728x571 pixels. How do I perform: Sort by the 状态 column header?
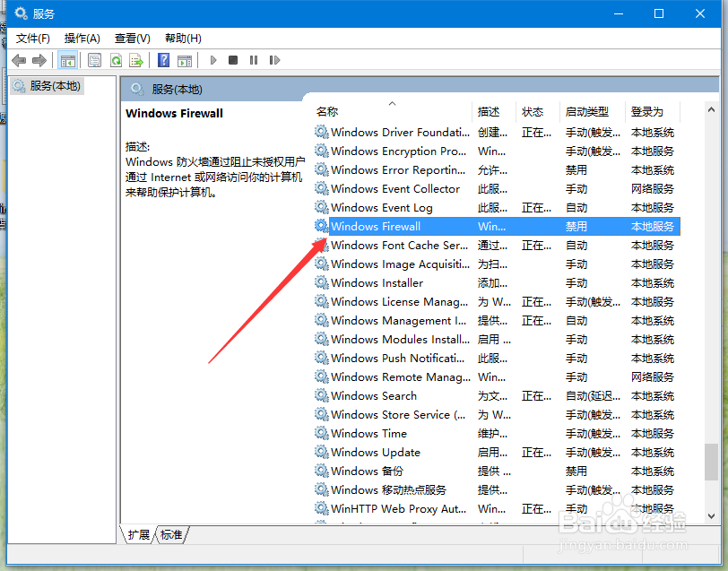[538, 111]
